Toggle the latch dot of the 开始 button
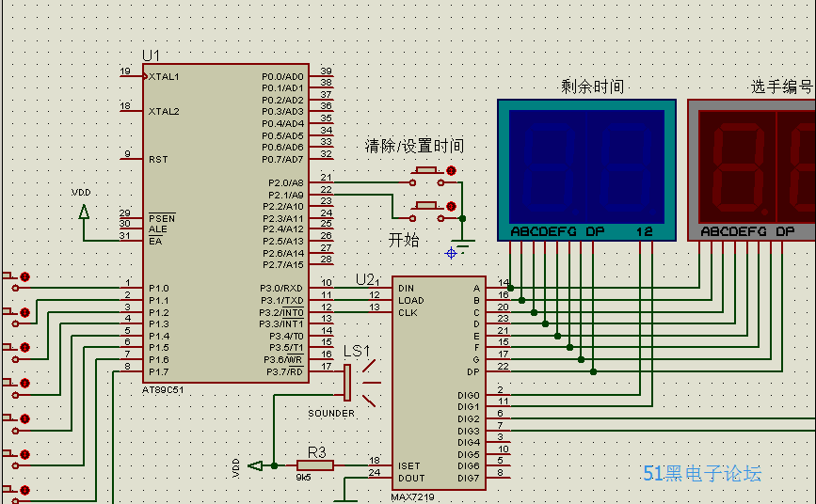Image resolution: width=816 pixels, height=504 pixels. click(x=451, y=207)
